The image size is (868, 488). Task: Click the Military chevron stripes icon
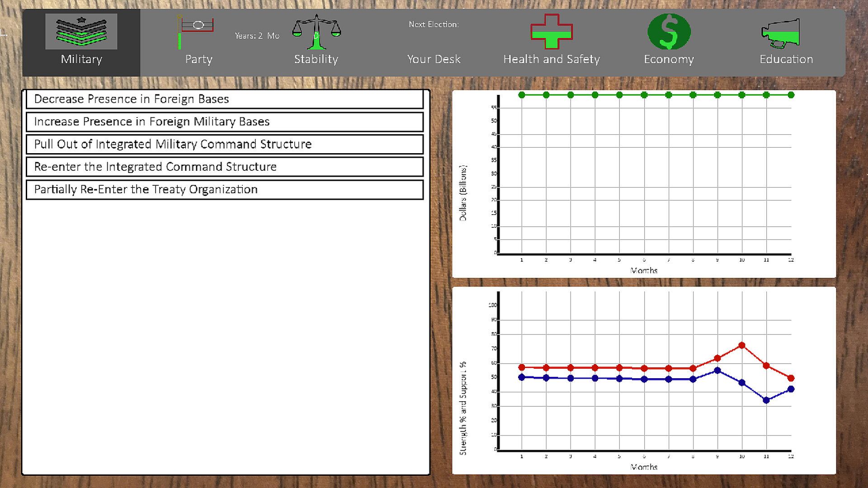[x=81, y=32]
